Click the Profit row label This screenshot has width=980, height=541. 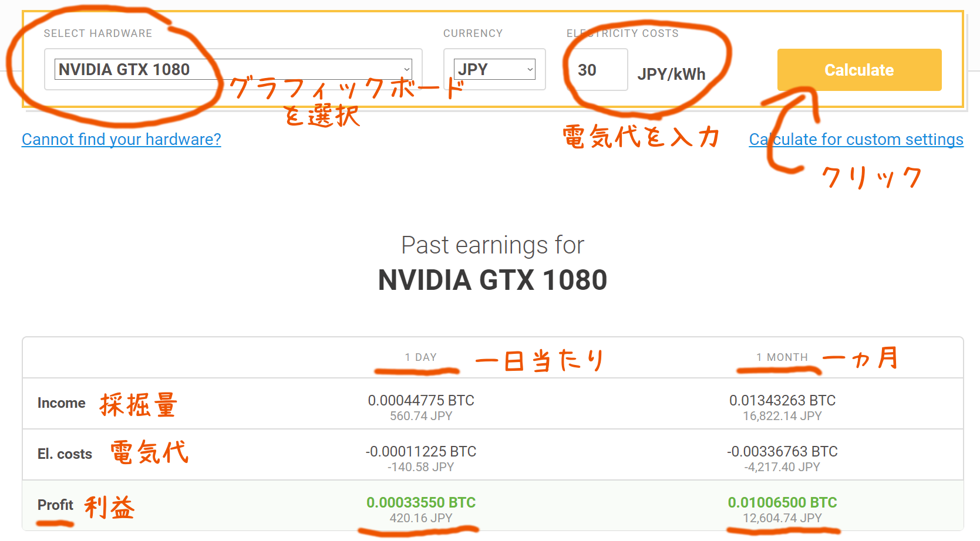click(x=55, y=505)
